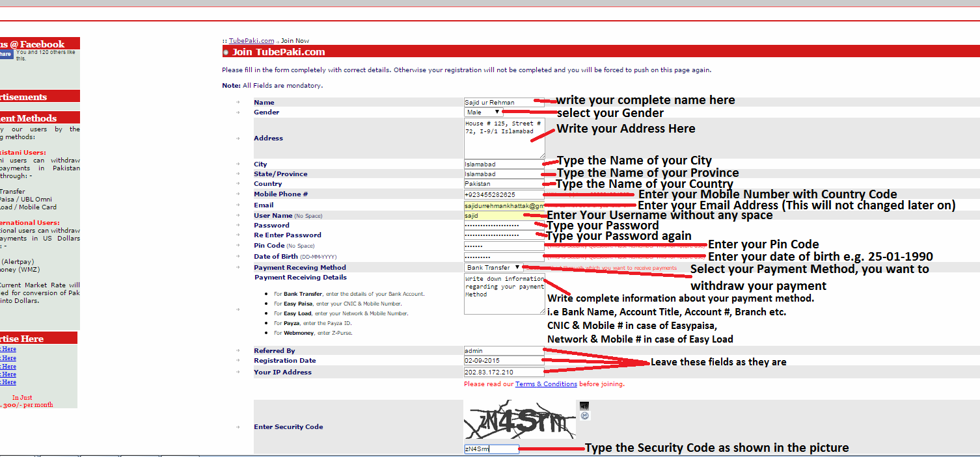The image size is (980, 457).
Task: Select the Payment Receiving Method label
Action: [300, 268]
